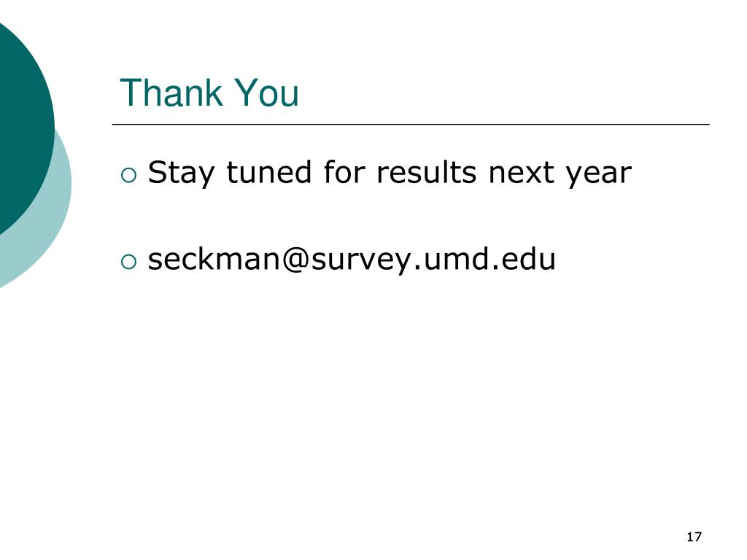Click the hollow bullet beside "Stay tuned"
747x560 pixels.
coord(128,175)
